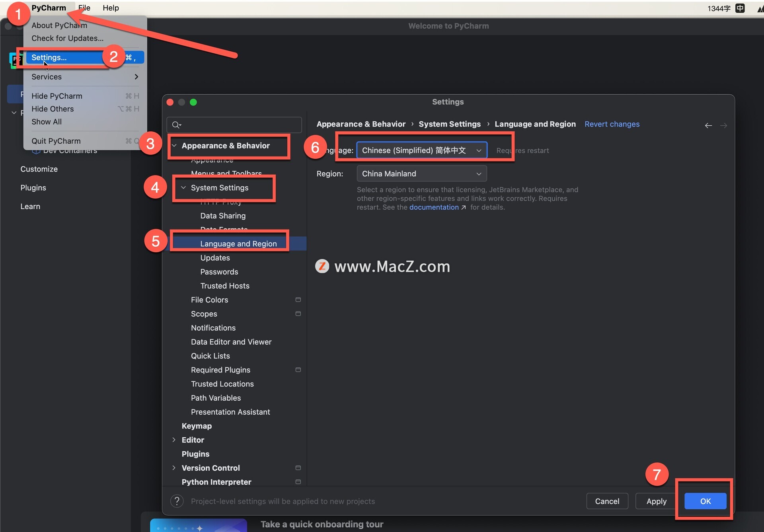Open the Services submenu arrow
This screenshot has width=764, height=532.
coord(136,76)
